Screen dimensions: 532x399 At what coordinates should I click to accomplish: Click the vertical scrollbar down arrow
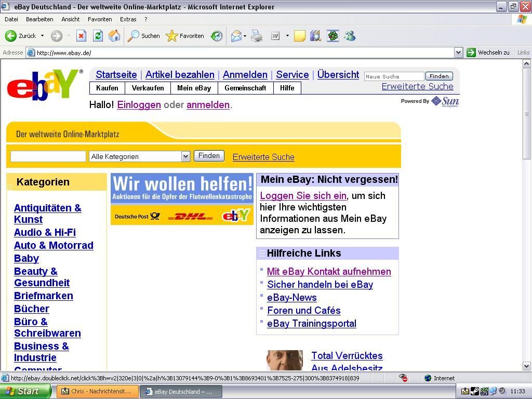coord(527,366)
